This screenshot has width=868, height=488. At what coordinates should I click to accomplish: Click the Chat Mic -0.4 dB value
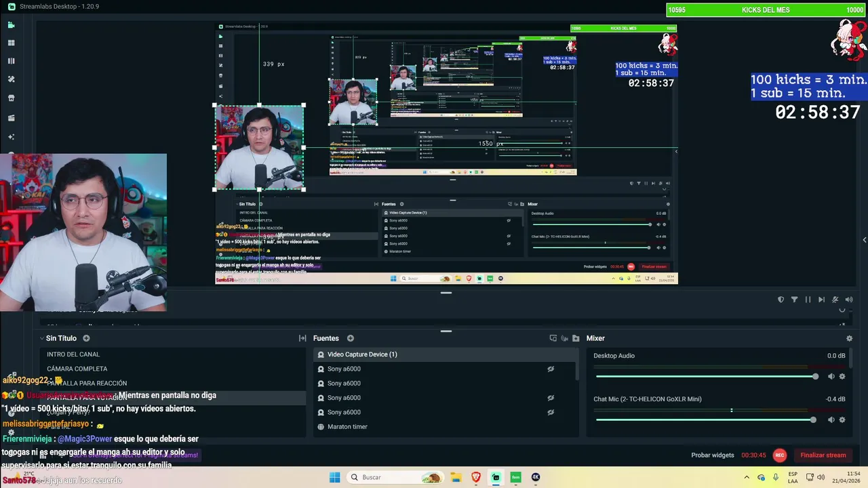835,399
